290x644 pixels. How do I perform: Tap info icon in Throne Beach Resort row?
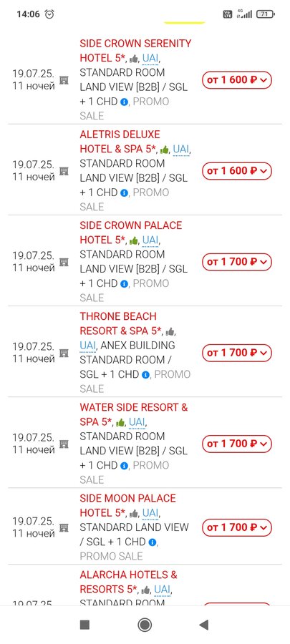pyautogui.click(x=145, y=375)
